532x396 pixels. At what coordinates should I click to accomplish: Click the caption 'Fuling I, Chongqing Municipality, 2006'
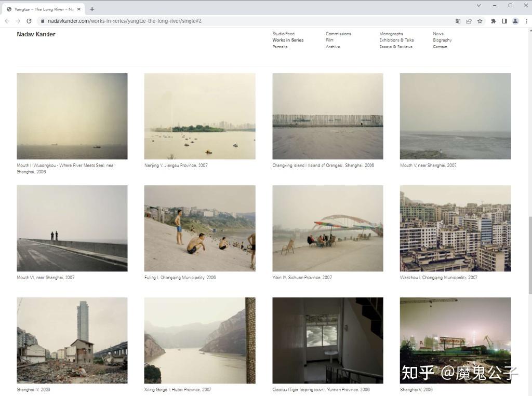(180, 277)
